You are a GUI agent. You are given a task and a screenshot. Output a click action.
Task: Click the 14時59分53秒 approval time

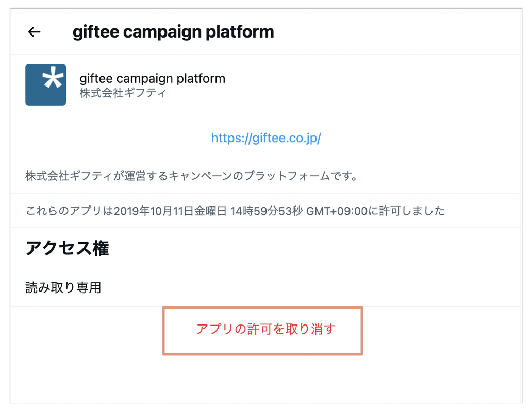[x=267, y=211]
